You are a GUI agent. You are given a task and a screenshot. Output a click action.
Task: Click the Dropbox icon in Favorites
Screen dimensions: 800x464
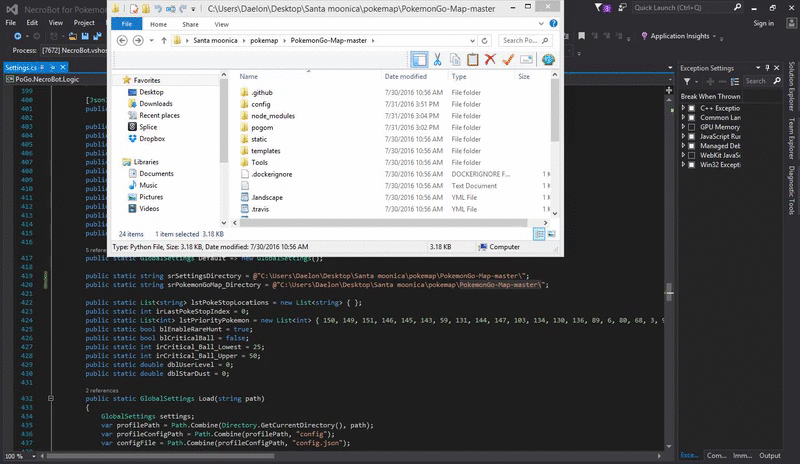coord(131,140)
